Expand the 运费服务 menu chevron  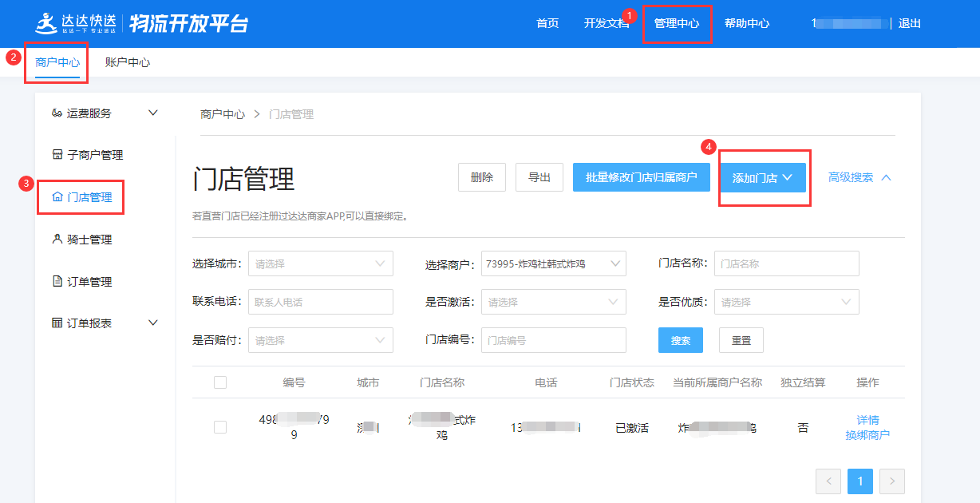[x=153, y=113]
